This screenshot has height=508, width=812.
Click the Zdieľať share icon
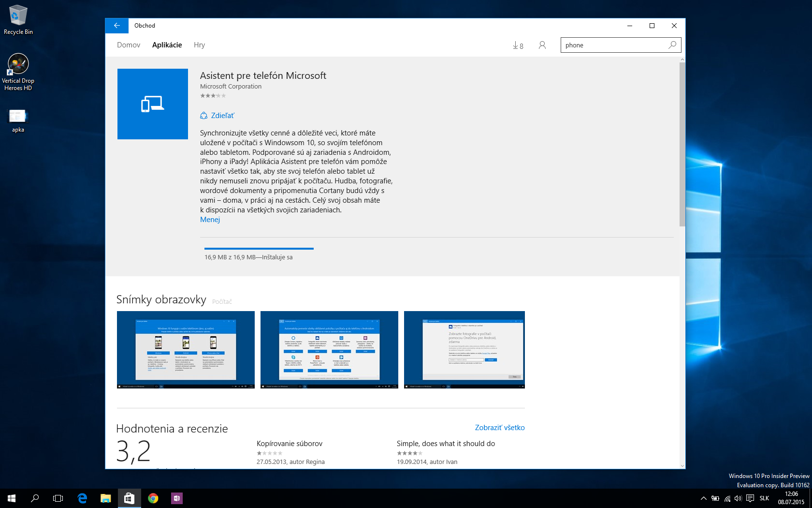pyautogui.click(x=204, y=116)
